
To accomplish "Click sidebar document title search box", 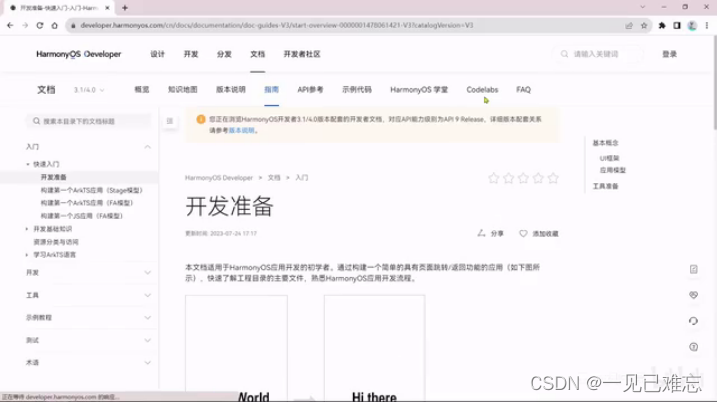I will [88, 121].
